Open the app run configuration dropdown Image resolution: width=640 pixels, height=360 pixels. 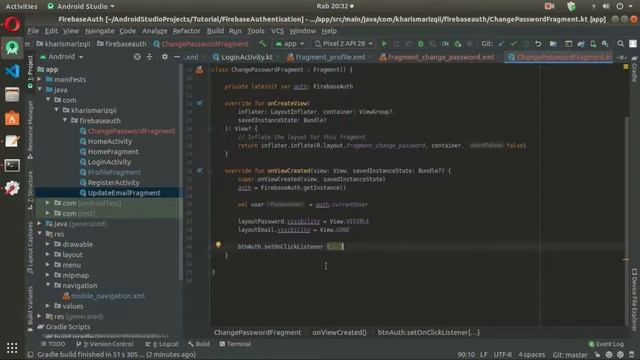pyautogui.click(x=290, y=44)
